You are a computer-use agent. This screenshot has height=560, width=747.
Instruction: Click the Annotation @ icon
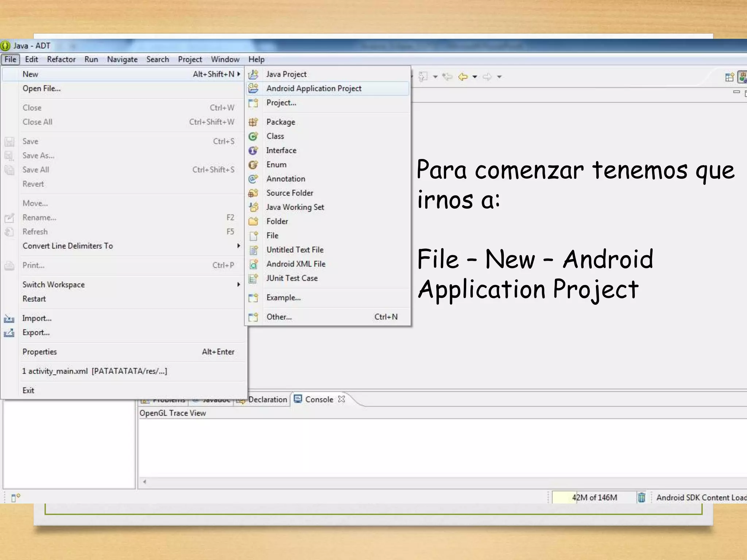[x=253, y=179]
